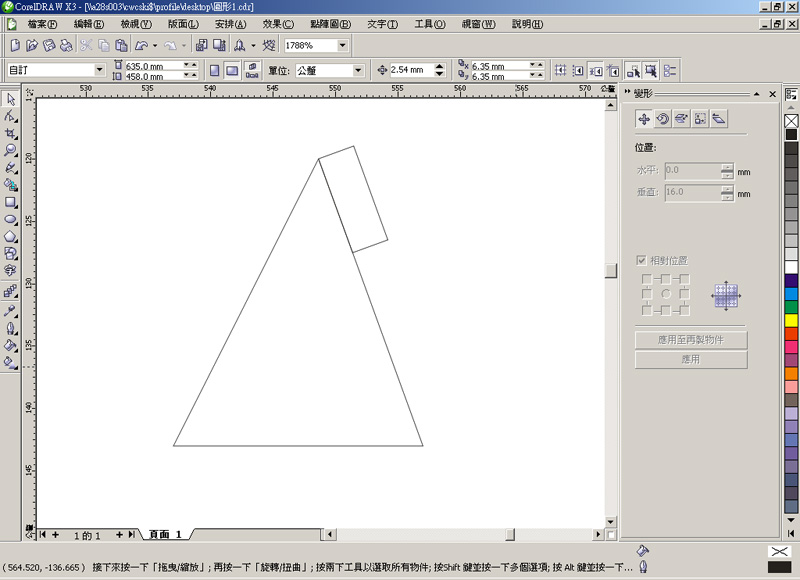Open the Fill bucket tool flyout
Viewport: 800px width, 580px height.
pyautogui.click(x=10, y=345)
